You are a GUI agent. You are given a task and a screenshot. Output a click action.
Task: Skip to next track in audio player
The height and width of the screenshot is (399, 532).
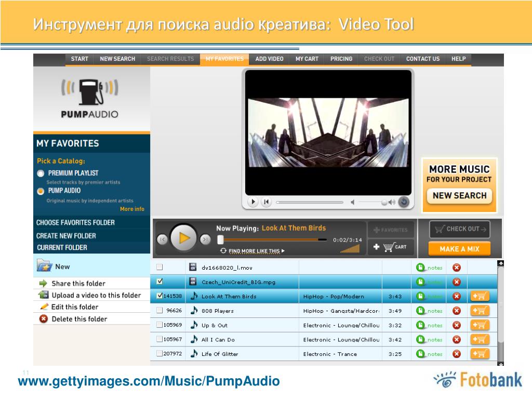pyautogui.click(x=205, y=239)
